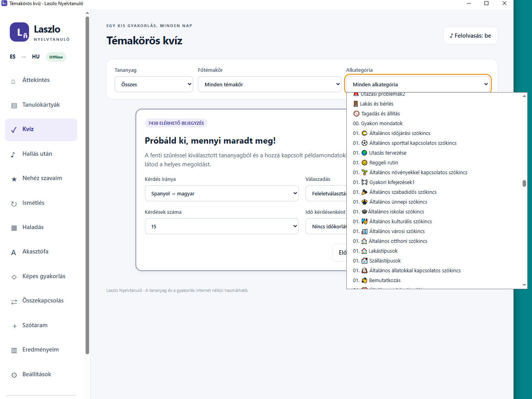This screenshot has width=532, height=399.
Task: Select Általános időjárási szókincs option
Action: click(x=434, y=133)
